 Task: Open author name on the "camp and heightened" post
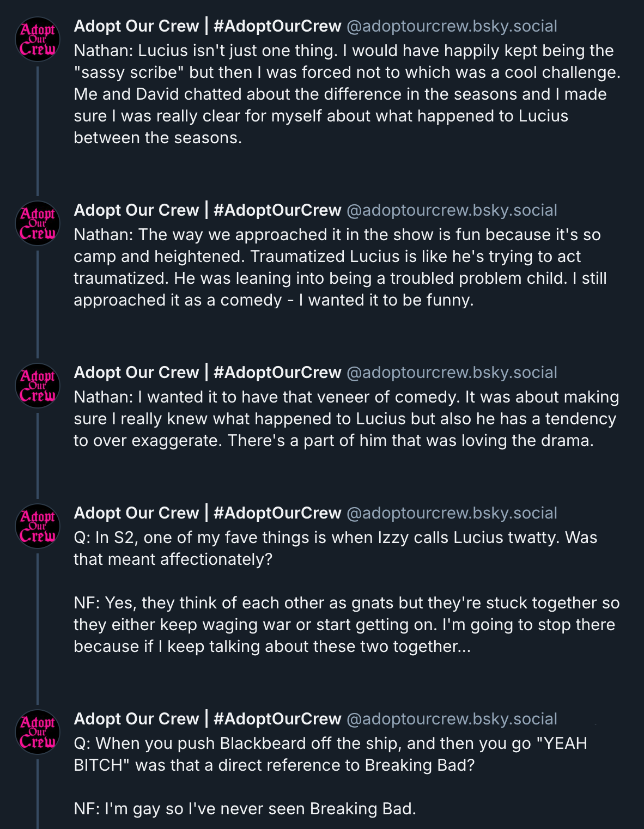[x=207, y=210]
